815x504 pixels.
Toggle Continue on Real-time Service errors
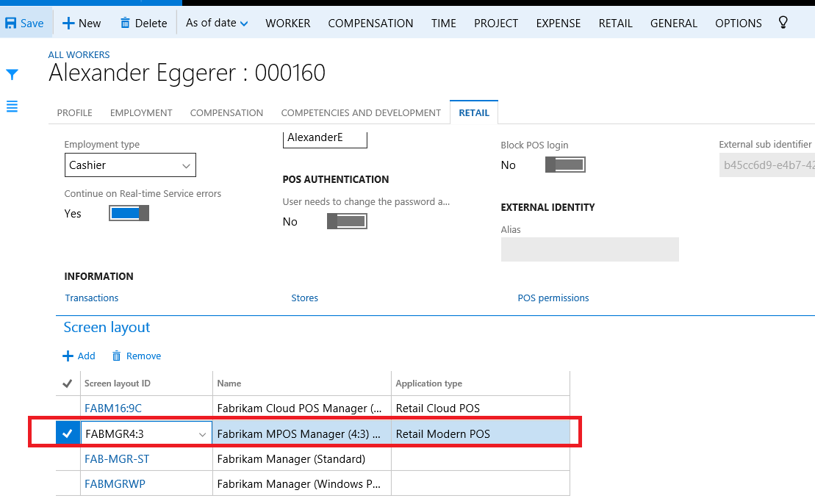pos(129,213)
